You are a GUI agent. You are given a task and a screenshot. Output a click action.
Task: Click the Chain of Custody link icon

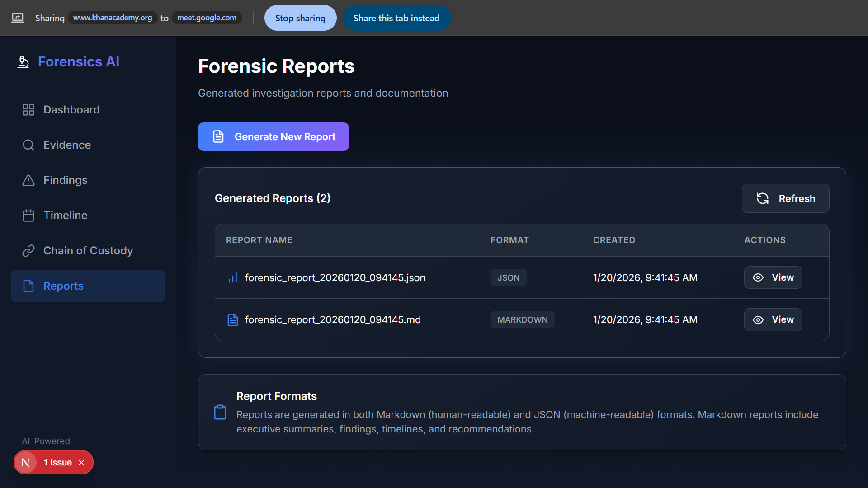28,250
